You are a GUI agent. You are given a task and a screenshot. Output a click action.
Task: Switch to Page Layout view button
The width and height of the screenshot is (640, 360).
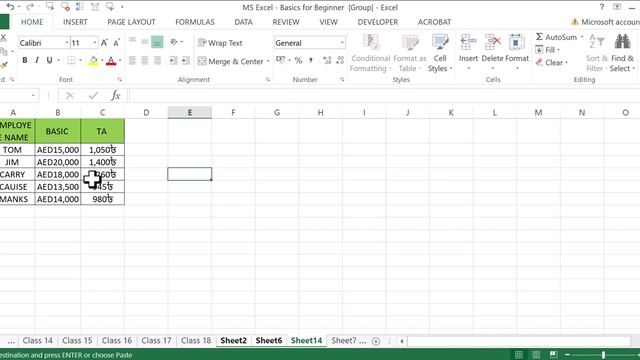click(x=536, y=354)
